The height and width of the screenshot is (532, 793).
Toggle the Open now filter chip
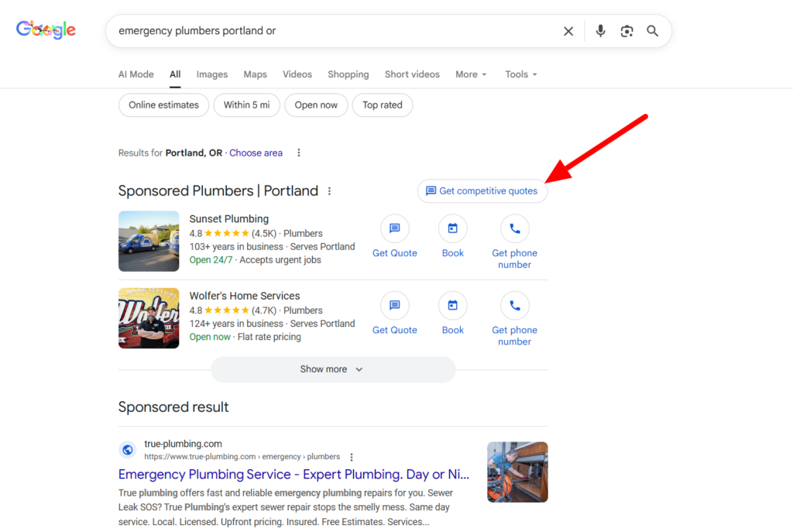coord(316,105)
